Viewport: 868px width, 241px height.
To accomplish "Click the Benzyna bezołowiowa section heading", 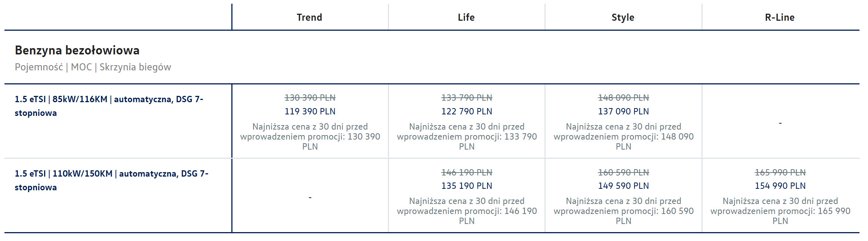I will coord(77,50).
